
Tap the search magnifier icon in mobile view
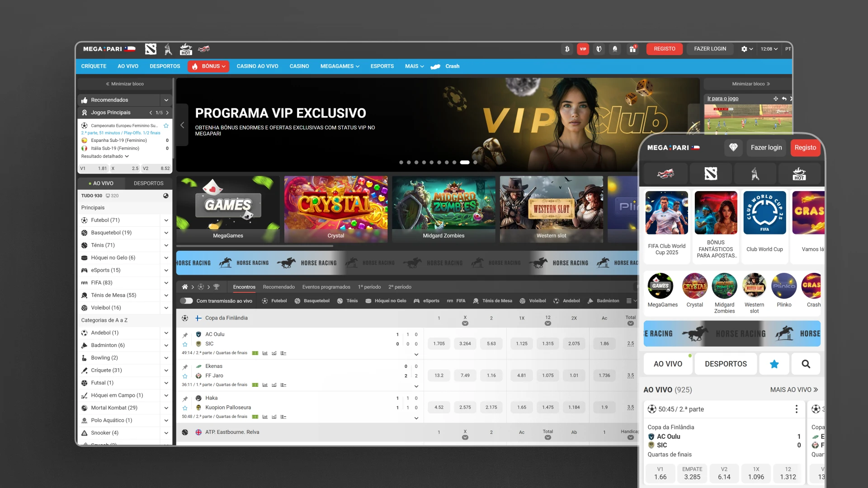(806, 364)
